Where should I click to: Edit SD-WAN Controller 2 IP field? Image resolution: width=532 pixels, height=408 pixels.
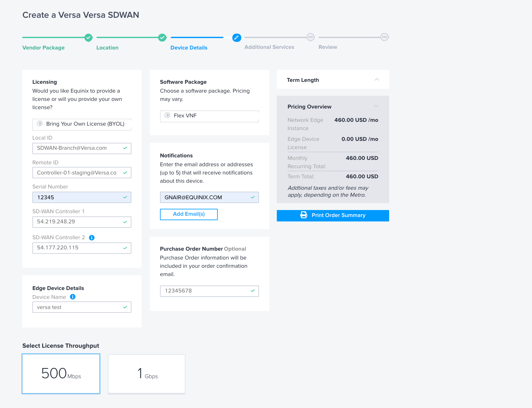(x=82, y=248)
